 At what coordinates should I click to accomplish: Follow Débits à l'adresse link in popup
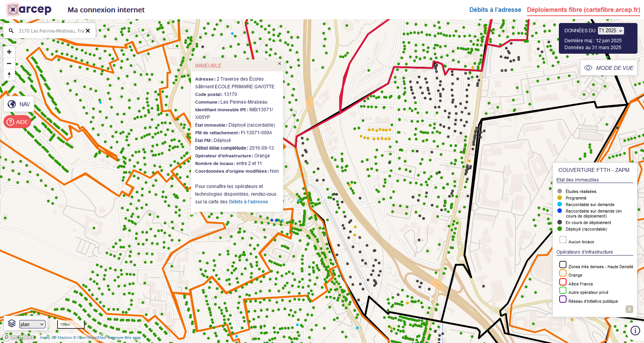[248, 202]
